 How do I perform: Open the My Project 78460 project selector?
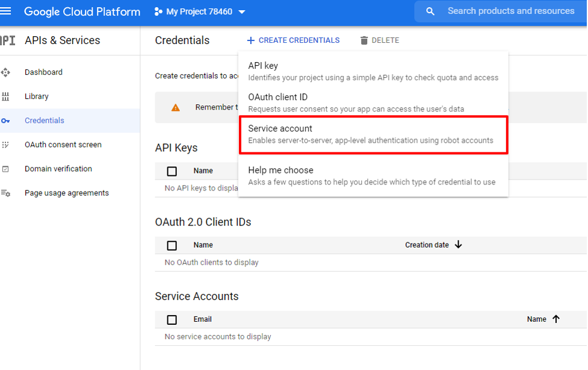pyautogui.click(x=200, y=11)
